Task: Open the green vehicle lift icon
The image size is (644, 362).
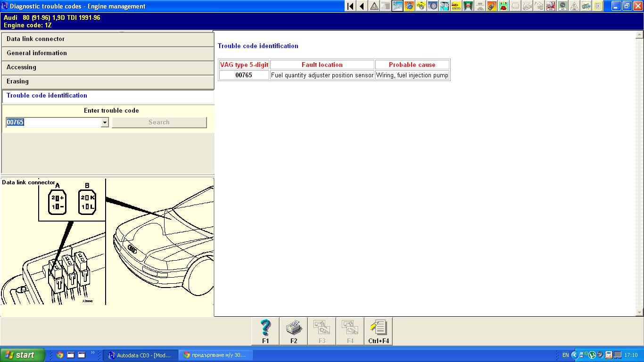Action: point(468,6)
